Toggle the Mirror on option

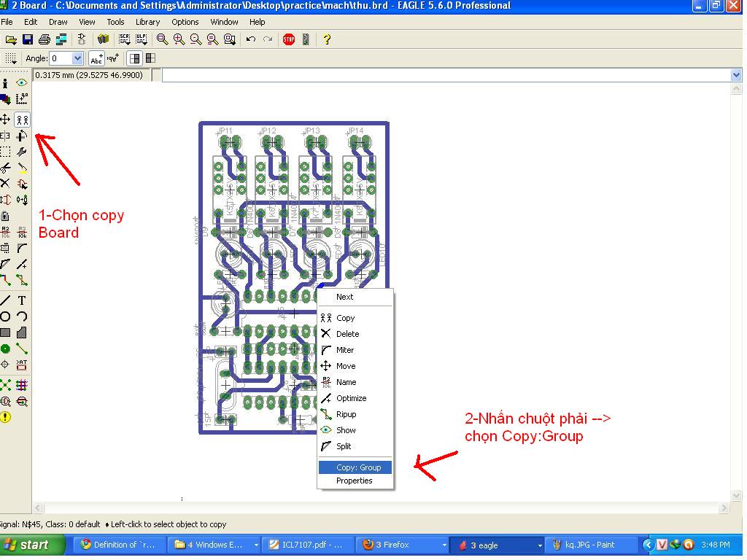(150, 58)
